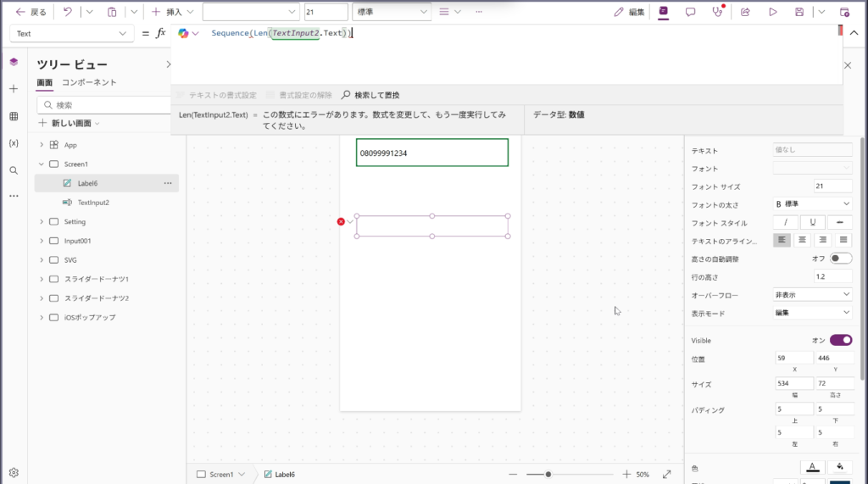Toggle the 高さの自動調整 switch

point(841,259)
